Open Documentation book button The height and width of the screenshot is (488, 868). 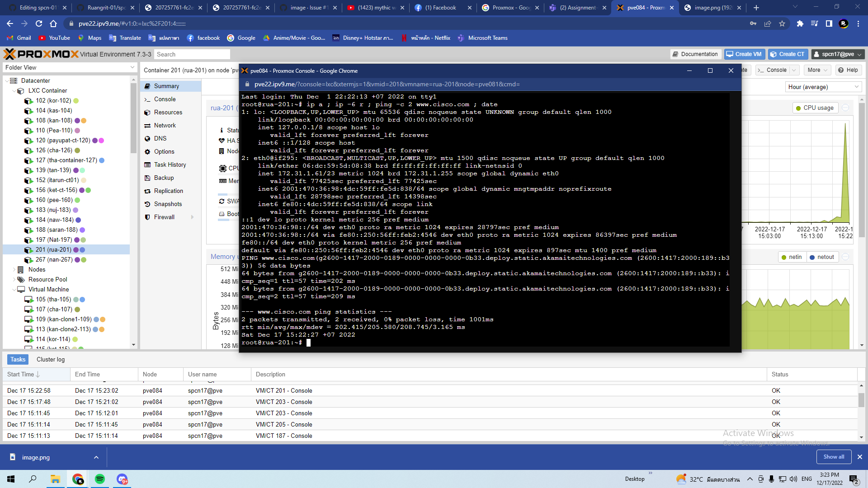695,54
